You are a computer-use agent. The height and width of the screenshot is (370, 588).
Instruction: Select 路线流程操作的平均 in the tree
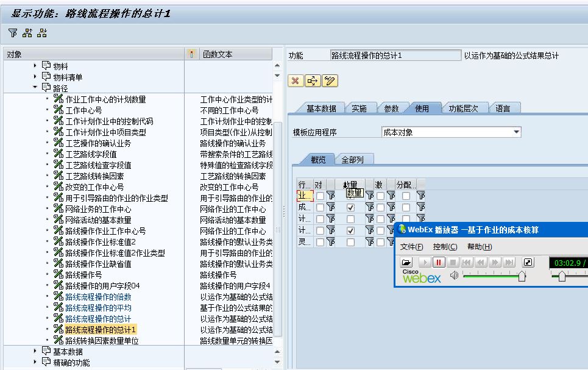98,308
